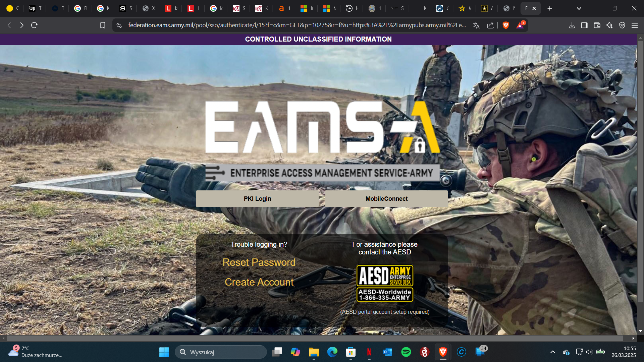This screenshot has width=644, height=362.
Task: Open the Brave Wallet icon
Action: click(597, 25)
